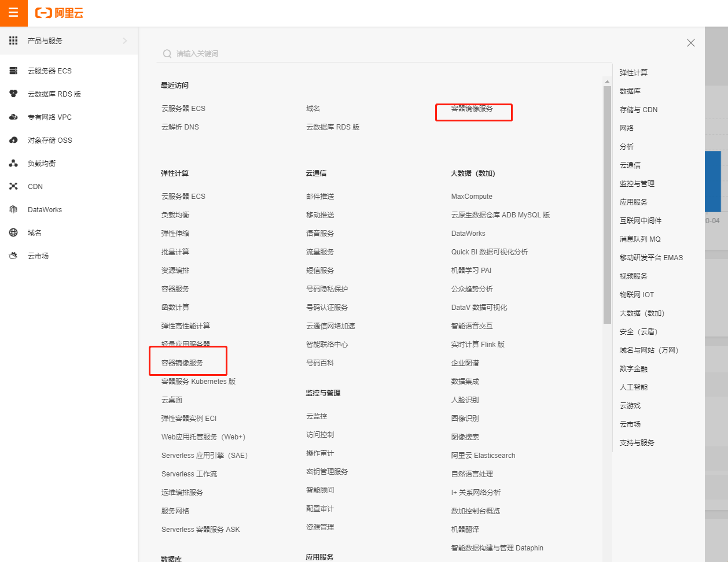The image size is (728, 562).
Task: Open 容器镜像服务 under 弹性计算
Action: [182, 363]
